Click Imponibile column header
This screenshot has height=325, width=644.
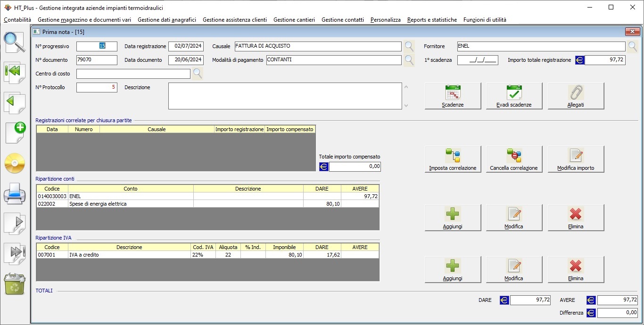tap(285, 247)
